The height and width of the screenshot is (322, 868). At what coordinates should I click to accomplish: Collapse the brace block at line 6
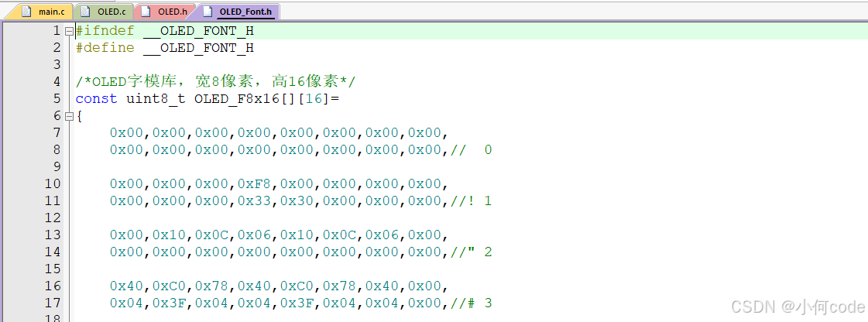pos(69,116)
